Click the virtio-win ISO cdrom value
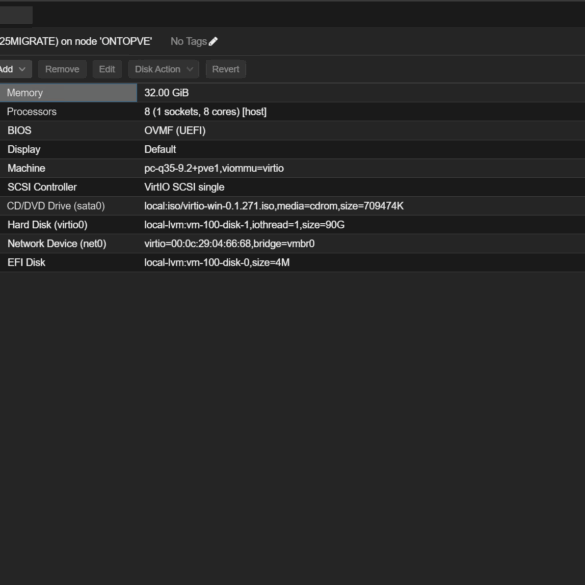 tap(274, 206)
